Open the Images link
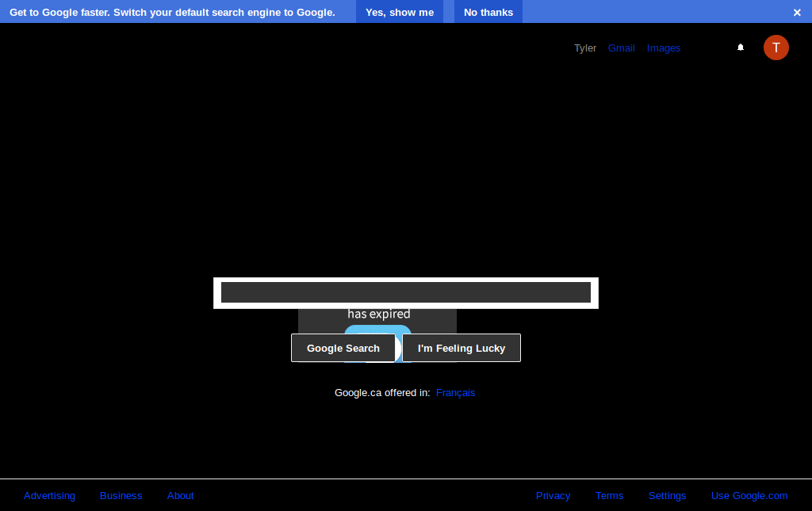 (x=664, y=48)
